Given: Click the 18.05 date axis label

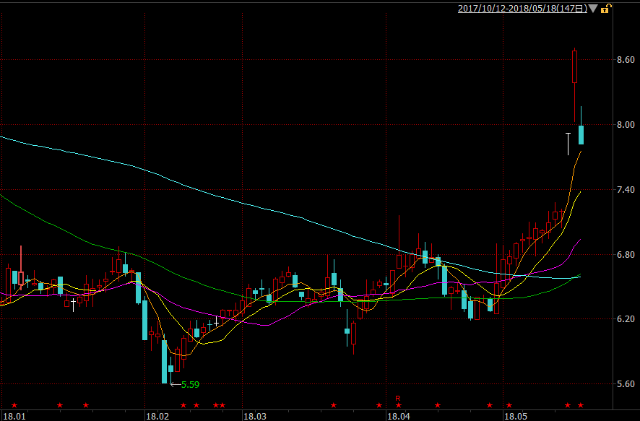Looking at the screenshot, I should pos(516,416).
